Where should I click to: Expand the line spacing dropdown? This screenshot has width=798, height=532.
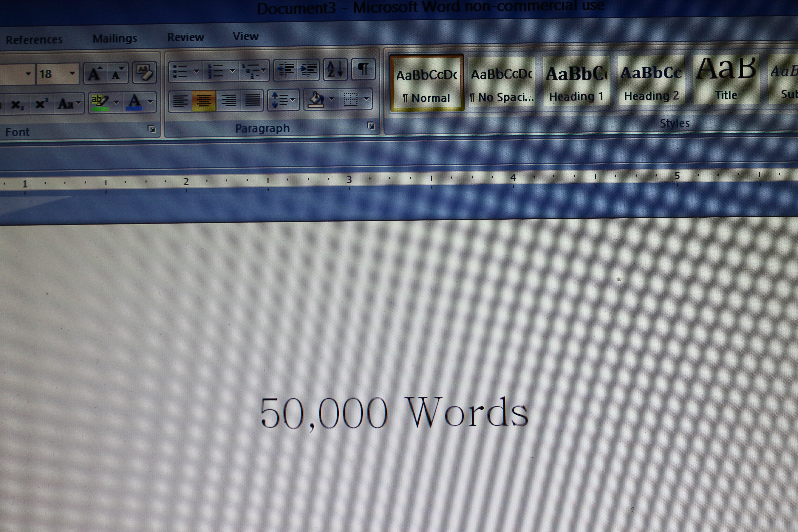pos(293,100)
